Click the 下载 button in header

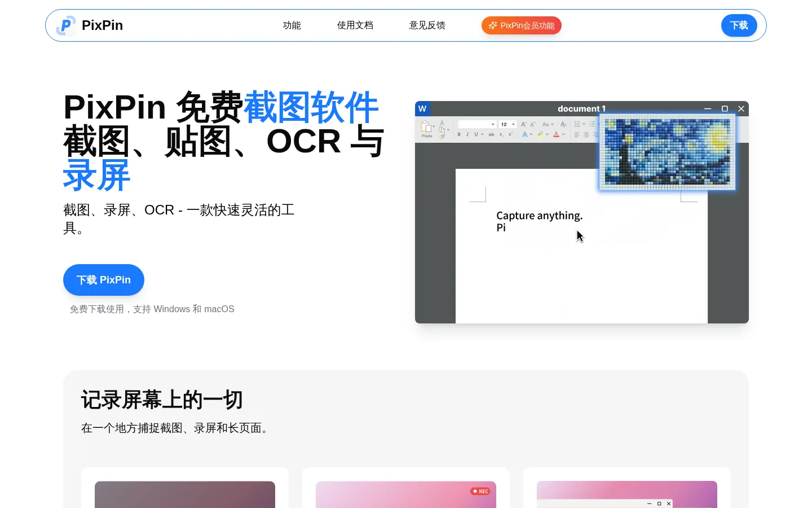coord(739,25)
